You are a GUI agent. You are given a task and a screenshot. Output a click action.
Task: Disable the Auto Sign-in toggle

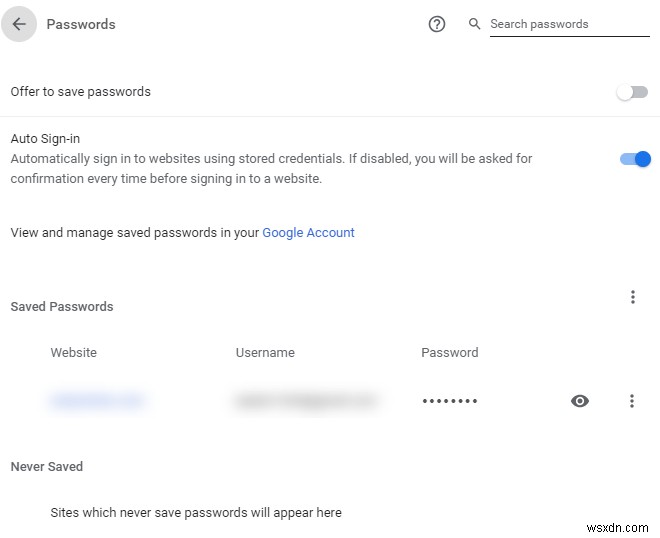click(x=635, y=159)
